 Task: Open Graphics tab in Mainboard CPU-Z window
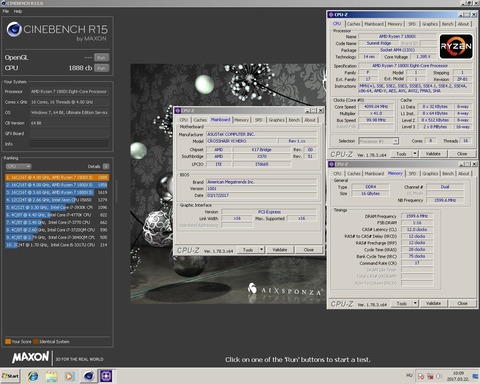276,120
